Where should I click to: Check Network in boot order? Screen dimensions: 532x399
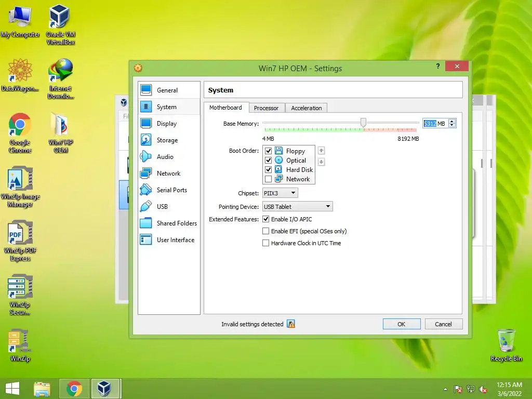point(269,179)
